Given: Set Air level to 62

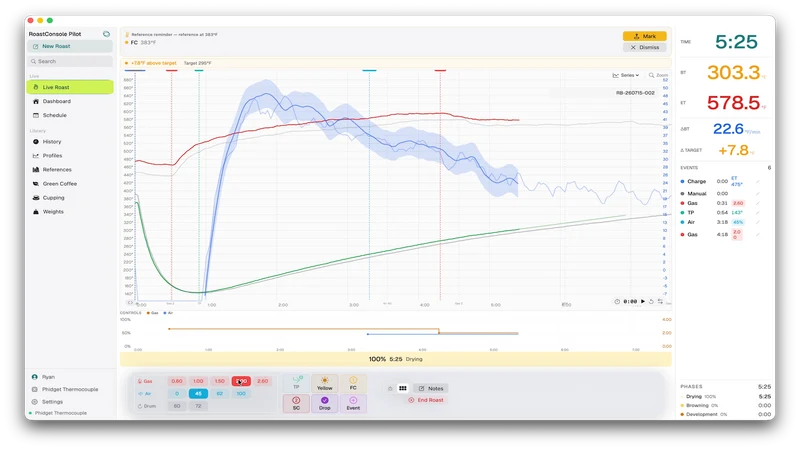Looking at the screenshot, I should tap(219, 393).
